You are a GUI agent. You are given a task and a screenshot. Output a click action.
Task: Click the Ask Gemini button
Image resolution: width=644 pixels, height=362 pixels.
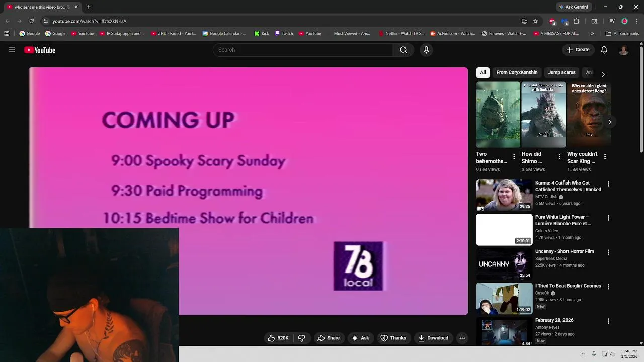[573, 7]
